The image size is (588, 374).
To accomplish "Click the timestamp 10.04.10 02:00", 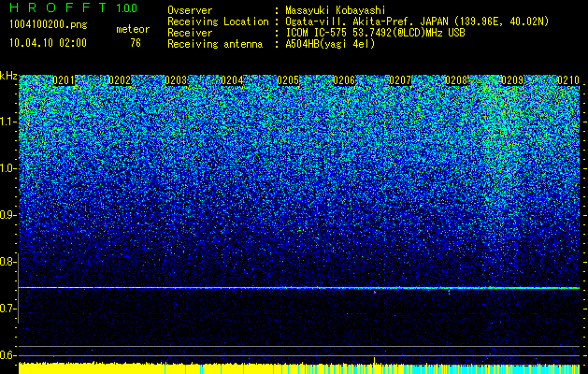I will pos(48,43).
